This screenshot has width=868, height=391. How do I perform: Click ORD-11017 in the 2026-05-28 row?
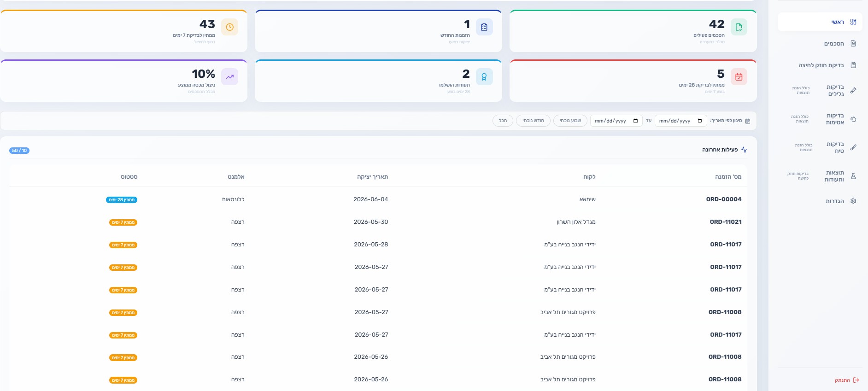tap(726, 245)
